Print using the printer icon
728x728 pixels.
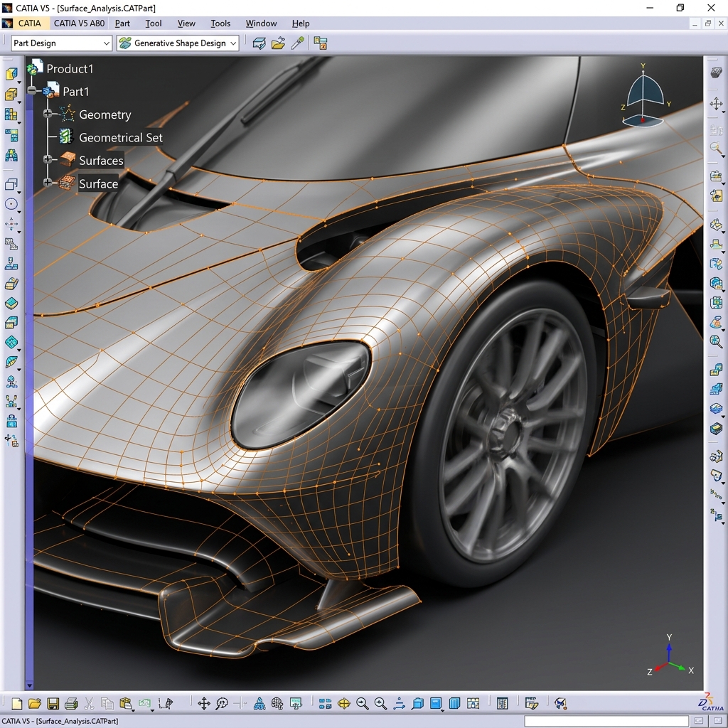(x=71, y=704)
